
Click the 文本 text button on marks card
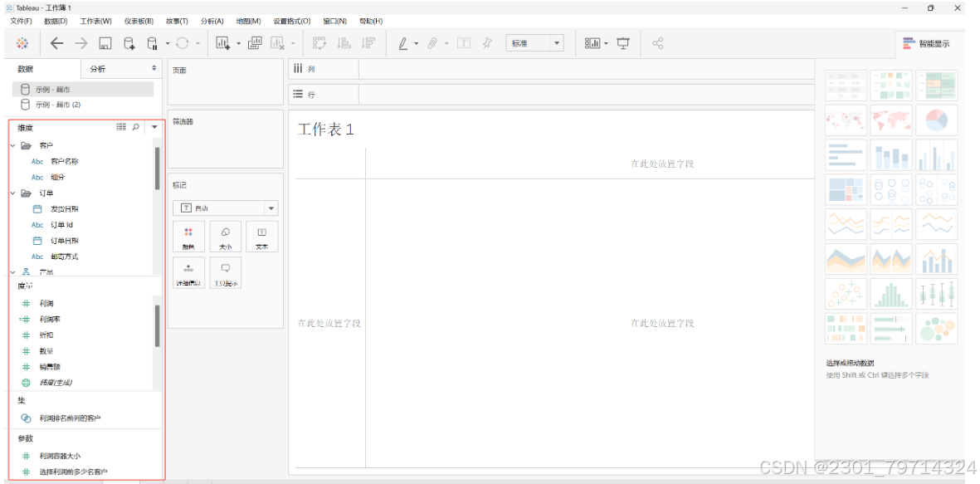[262, 237]
